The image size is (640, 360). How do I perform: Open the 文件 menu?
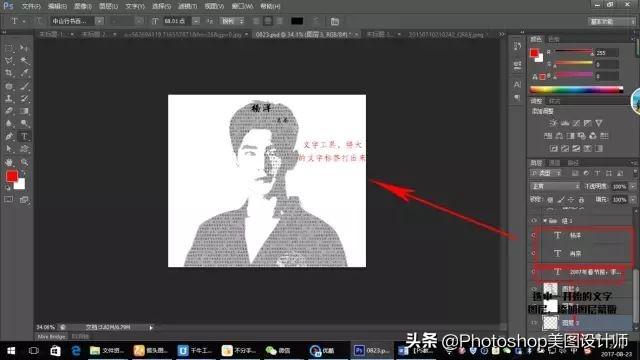(31, 6)
